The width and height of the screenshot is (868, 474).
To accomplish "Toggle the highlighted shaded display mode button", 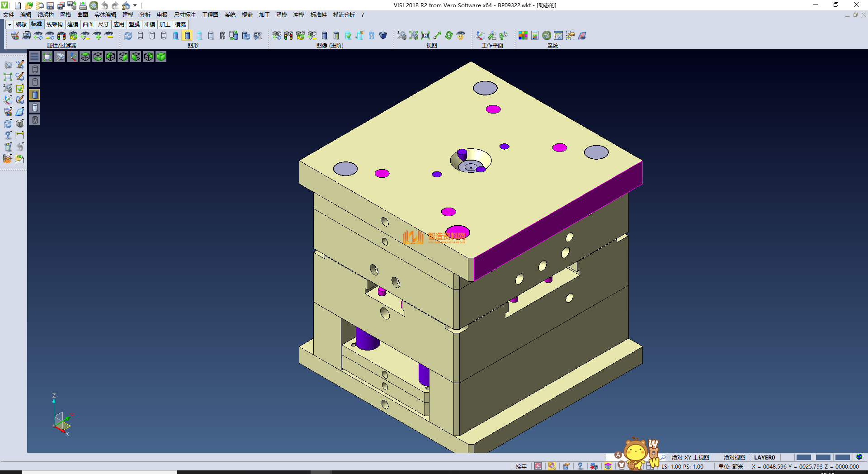I will pos(187,36).
